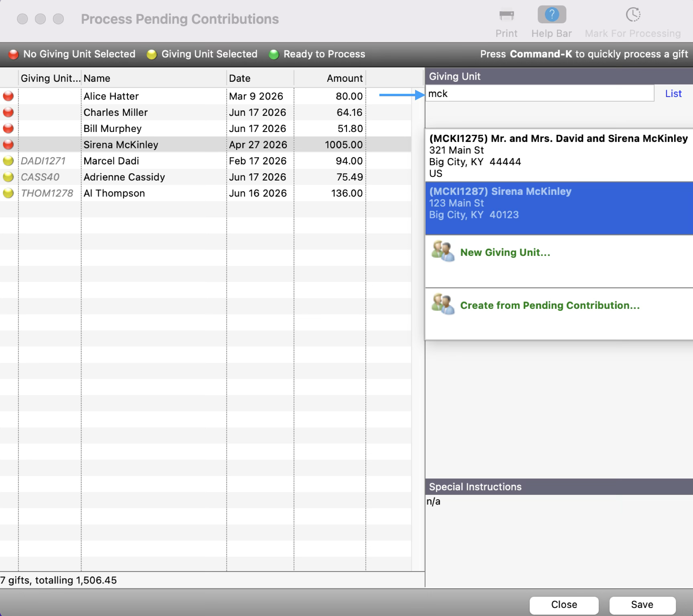Click giving unit code CASS40
The image size is (693, 616).
(40, 177)
